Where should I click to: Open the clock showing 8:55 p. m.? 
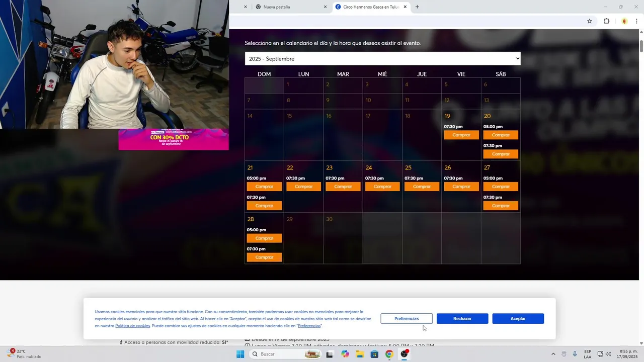click(628, 354)
